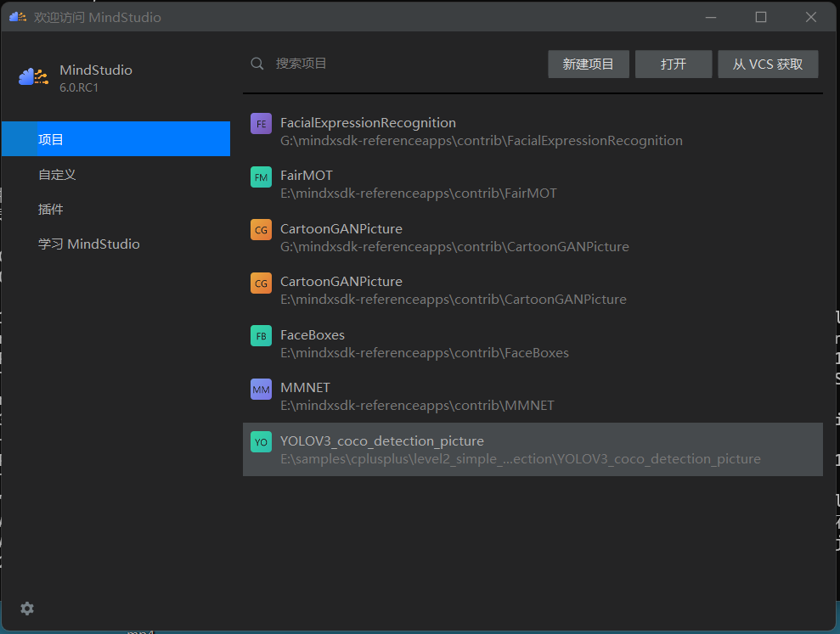This screenshot has height=634, width=840.
Task: Maximize the MindStudio welcome window
Action: [x=761, y=17]
